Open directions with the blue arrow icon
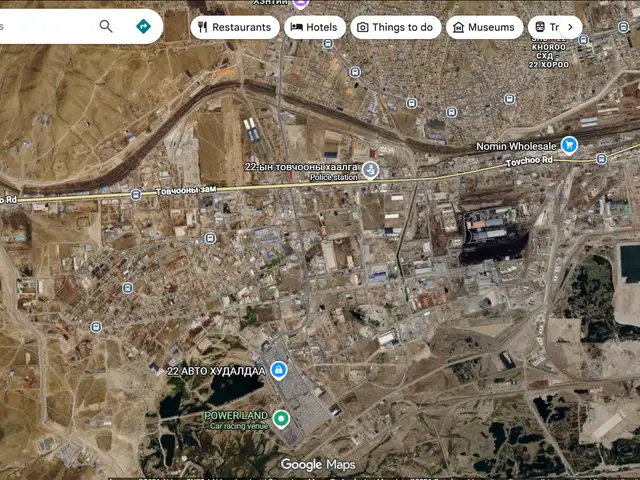640x480 pixels. (143, 26)
